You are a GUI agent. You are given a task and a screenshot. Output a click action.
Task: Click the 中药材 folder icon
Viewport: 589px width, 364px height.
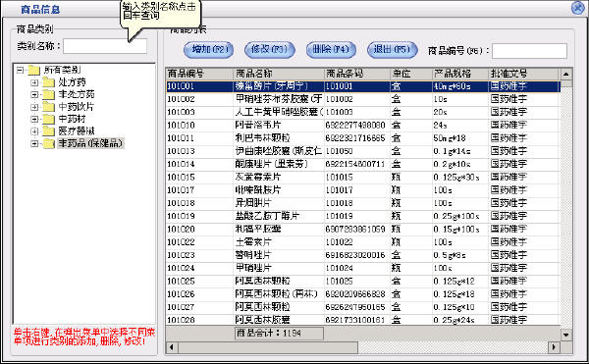[x=48, y=120]
